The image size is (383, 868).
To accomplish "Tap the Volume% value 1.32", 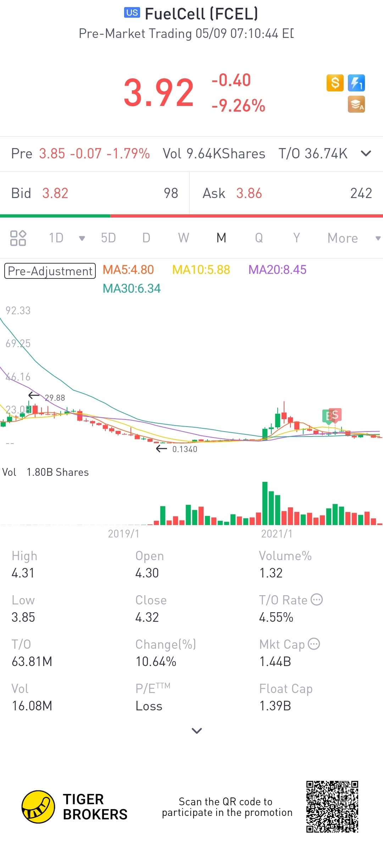I will coord(271,573).
